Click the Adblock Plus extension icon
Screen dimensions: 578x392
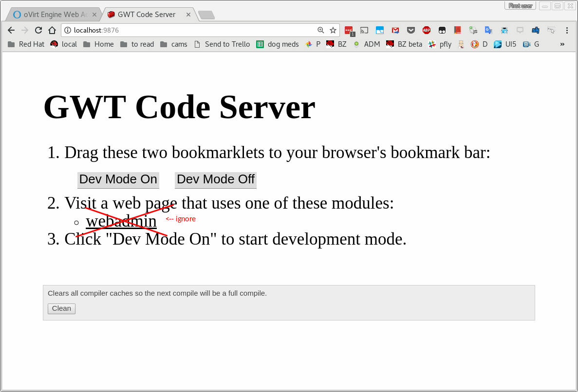(x=426, y=30)
